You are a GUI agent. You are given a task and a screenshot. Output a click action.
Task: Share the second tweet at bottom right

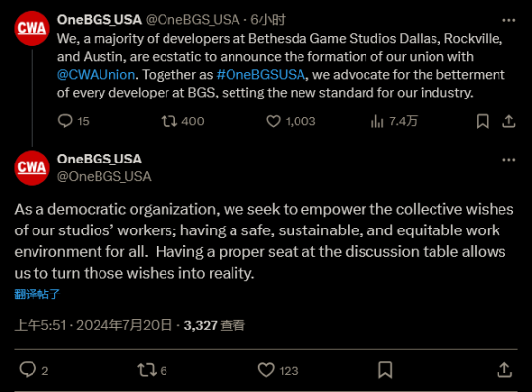coord(504,370)
